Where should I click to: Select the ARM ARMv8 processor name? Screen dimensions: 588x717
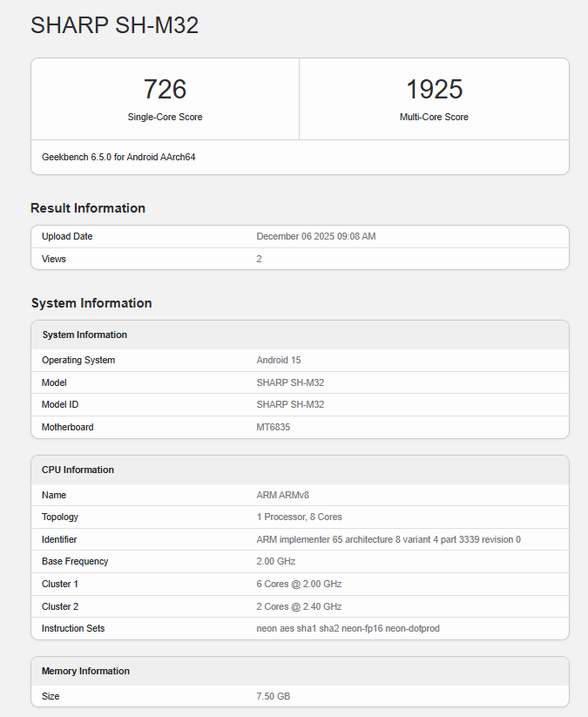pos(283,495)
